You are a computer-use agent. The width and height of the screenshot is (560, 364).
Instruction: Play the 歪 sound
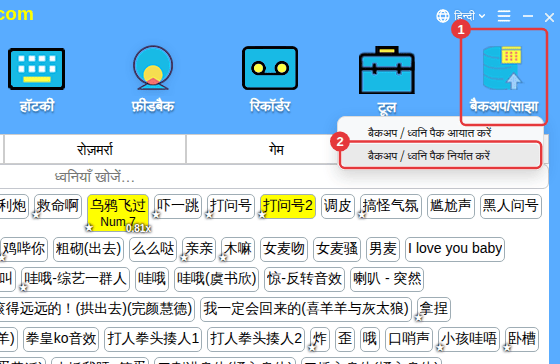(x=345, y=339)
